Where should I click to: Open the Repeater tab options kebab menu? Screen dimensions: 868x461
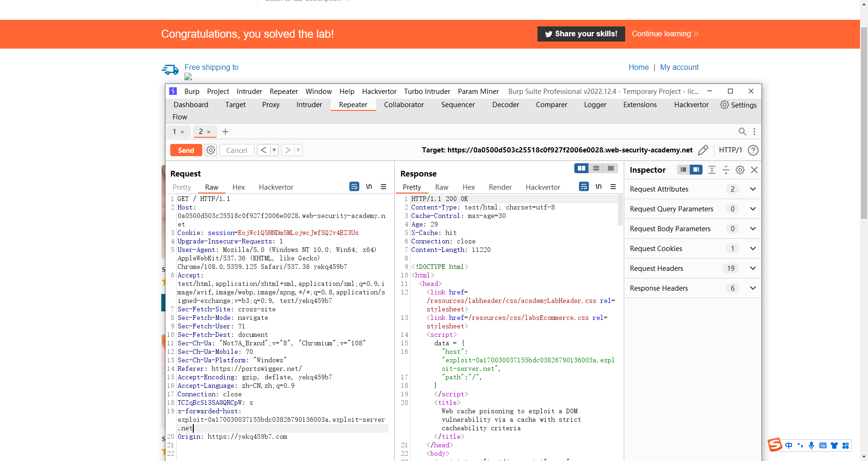coord(754,132)
